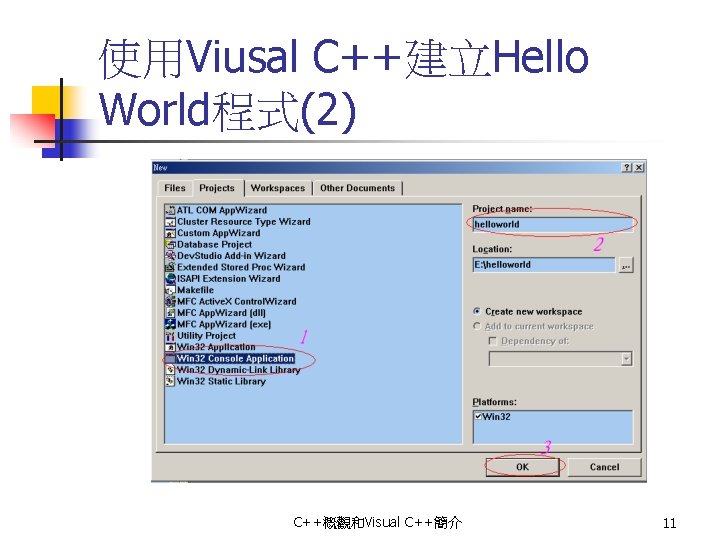Select MFC AppWizard (exe) label

(x=224, y=324)
